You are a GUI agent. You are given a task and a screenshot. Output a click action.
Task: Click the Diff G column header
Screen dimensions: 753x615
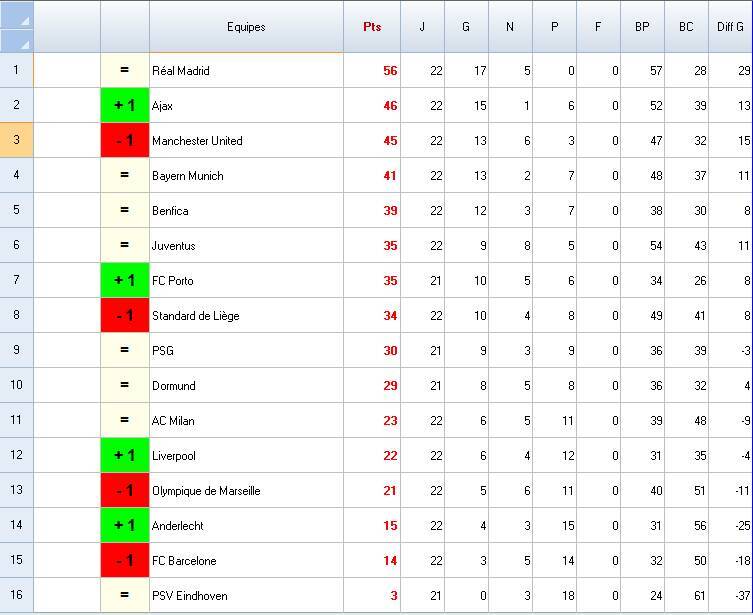(730, 27)
